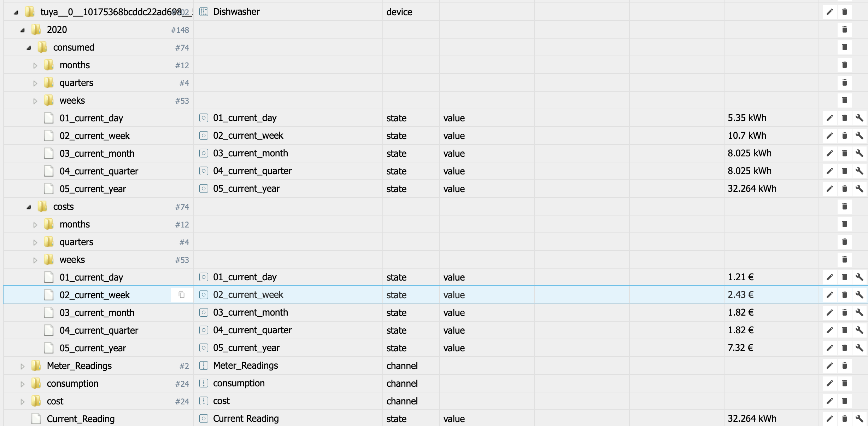Image resolution: width=868 pixels, height=426 pixels.
Task: Open wrench settings for Current_Reading state
Action: pyautogui.click(x=859, y=419)
